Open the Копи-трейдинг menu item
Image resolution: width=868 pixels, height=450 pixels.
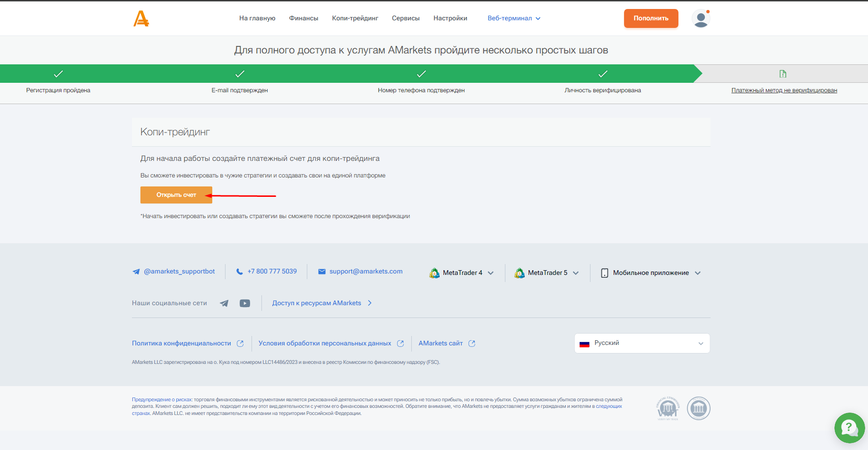point(355,18)
